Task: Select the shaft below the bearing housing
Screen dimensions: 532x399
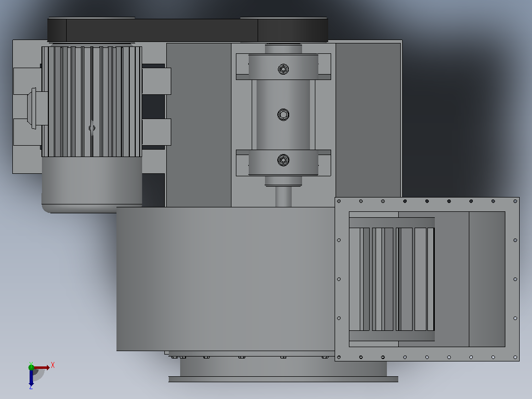Action: 283,197
